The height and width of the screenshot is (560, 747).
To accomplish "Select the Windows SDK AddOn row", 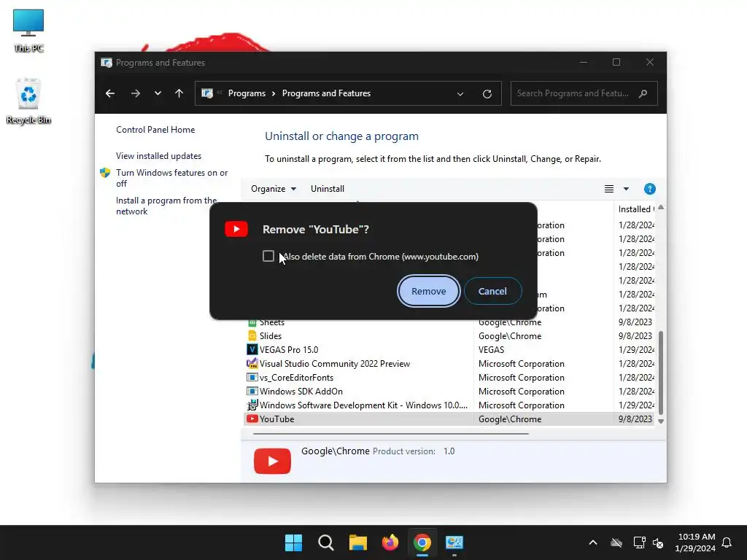I will tap(450, 392).
